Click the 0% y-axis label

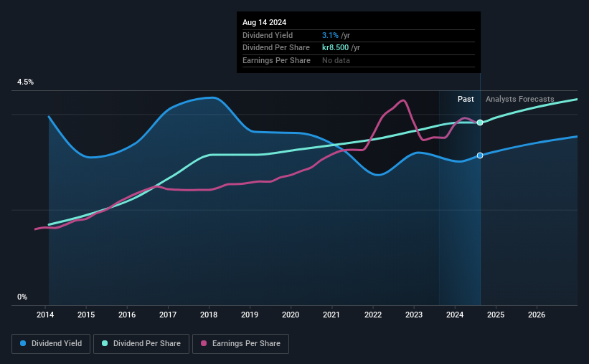pyautogui.click(x=22, y=297)
